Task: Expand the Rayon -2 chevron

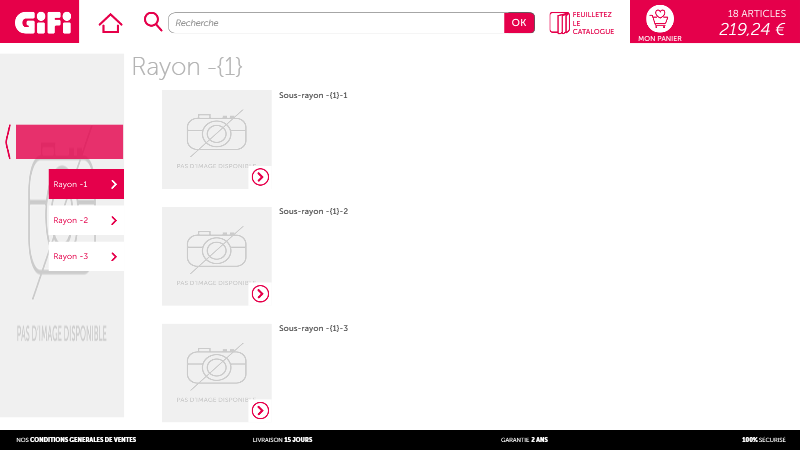Action: click(x=114, y=220)
